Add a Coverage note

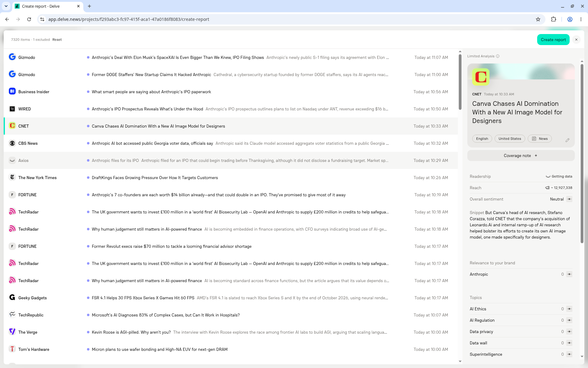[x=521, y=155]
